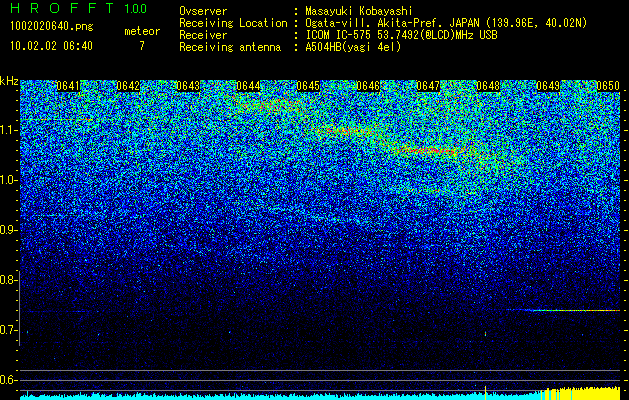
Task: Click the 0642 time marker
Action: click(x=128, y=86)
